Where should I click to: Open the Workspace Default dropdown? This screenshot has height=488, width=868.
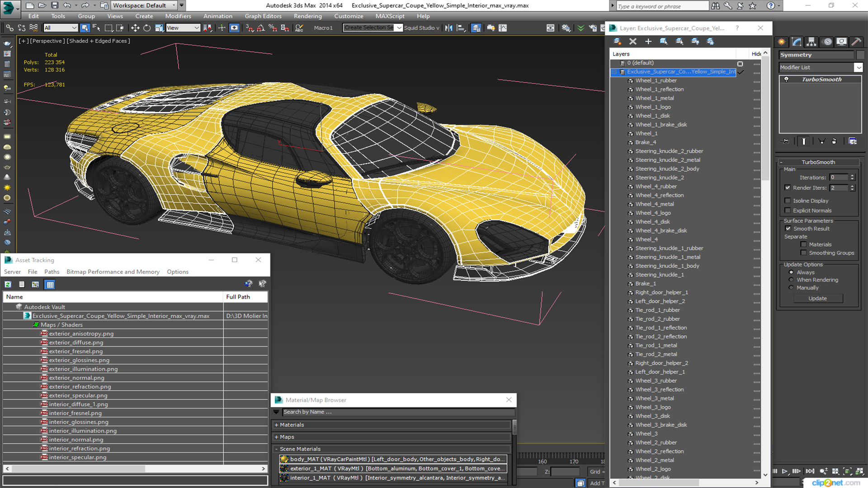pos(144,5)
